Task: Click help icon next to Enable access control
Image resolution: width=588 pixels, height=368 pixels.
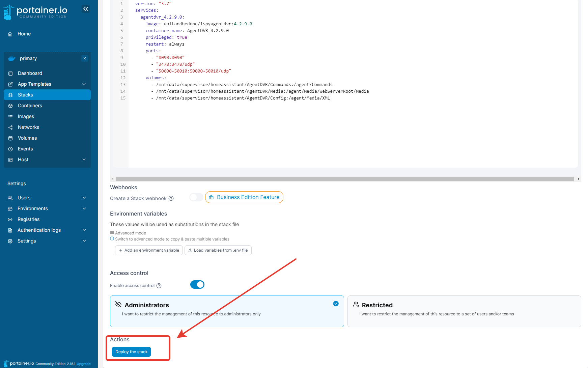Action: pos(159,286)
